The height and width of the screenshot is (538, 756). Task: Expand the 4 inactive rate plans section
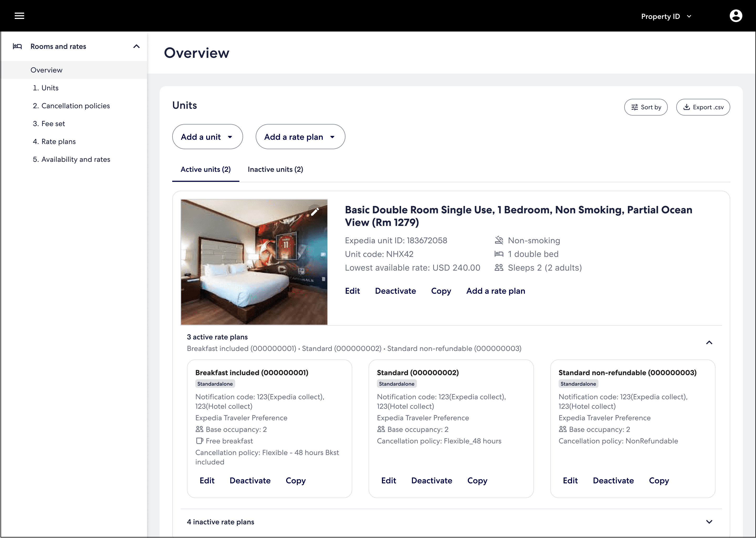click(x=709, y=522)
